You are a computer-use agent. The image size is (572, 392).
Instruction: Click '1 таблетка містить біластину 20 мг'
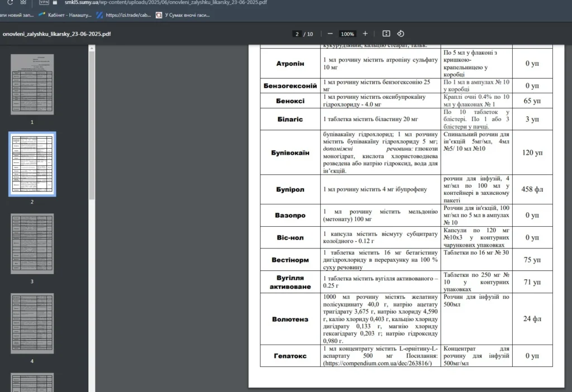click(x=370, y=119)
